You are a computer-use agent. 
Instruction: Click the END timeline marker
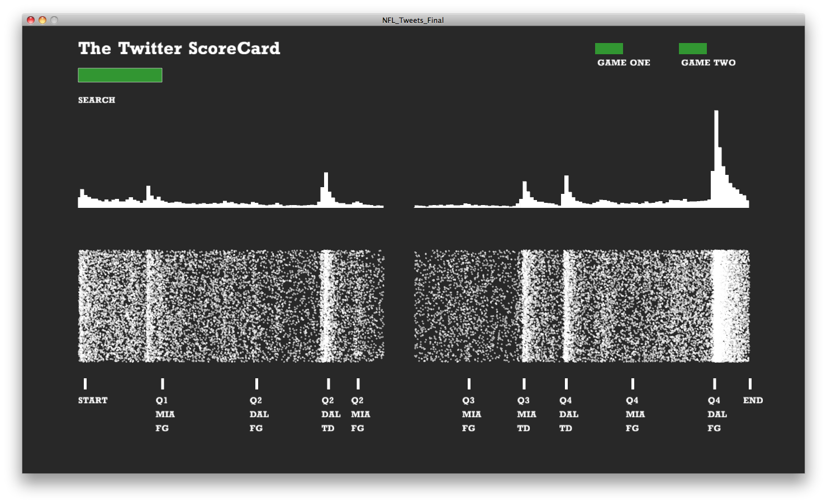(x=750, y=384)
